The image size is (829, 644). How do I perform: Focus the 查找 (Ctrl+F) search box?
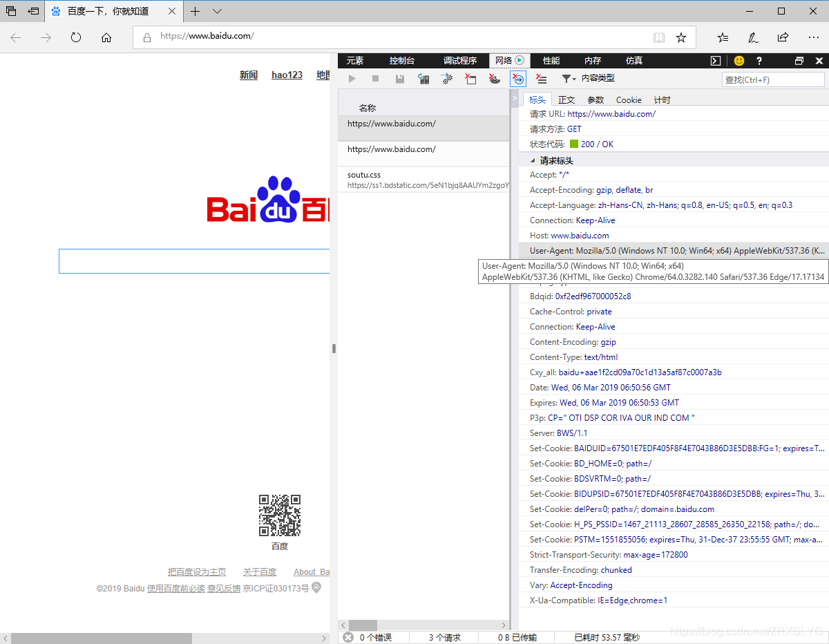click(x=774, y=79)
